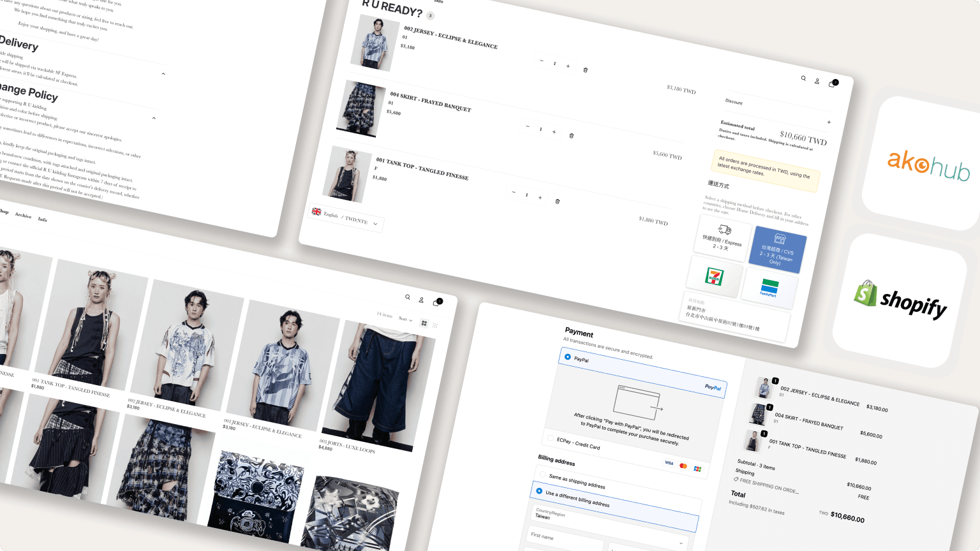
Task: Click the 'FREE SHIPPING ON ORDE...' label
Action: click(768, 485)
